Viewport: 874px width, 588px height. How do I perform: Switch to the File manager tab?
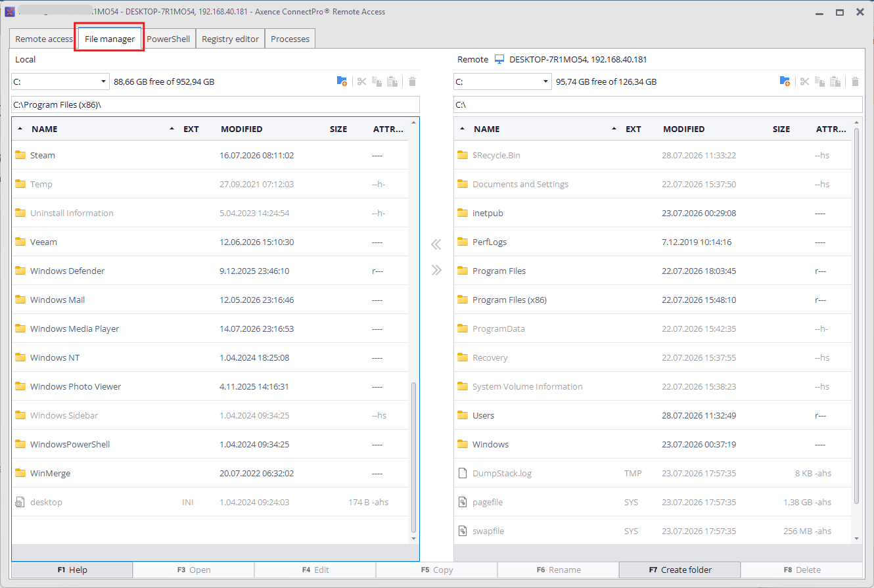tap(110, 39)
